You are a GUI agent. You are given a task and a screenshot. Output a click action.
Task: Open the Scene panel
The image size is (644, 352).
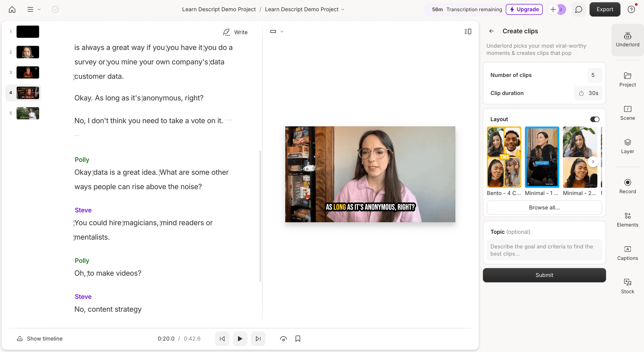click(628, 113)
